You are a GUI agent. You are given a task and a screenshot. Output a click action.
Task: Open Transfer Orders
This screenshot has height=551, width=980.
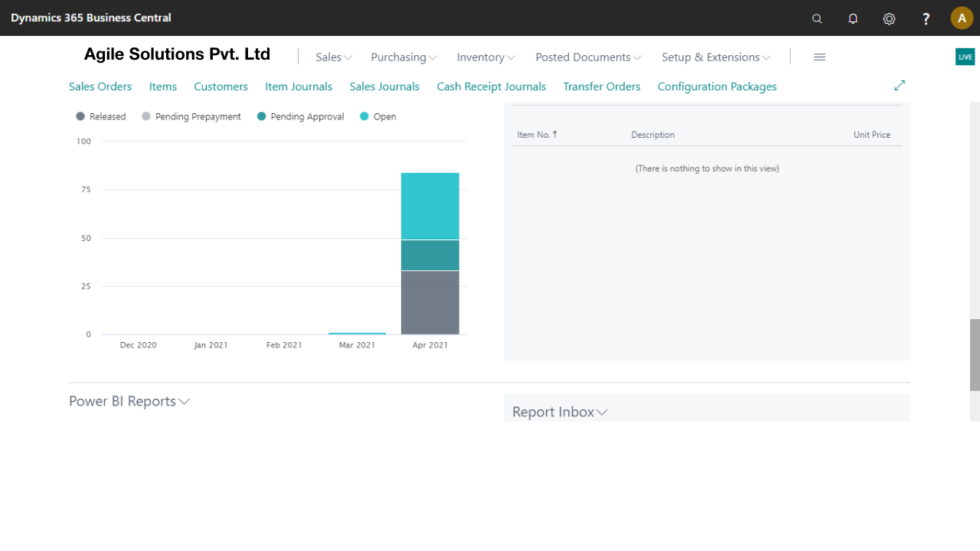point(602,86)
